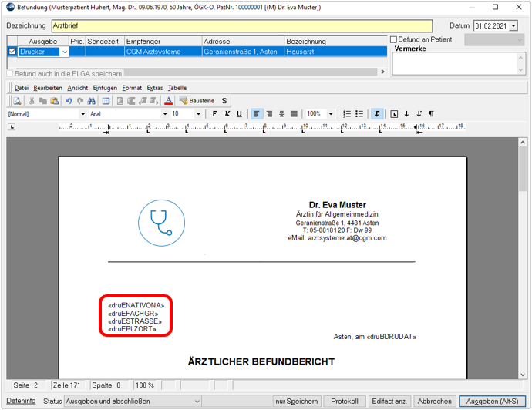
Task: Copy selection using the copy icon
Action: click(x=42, y=101)
